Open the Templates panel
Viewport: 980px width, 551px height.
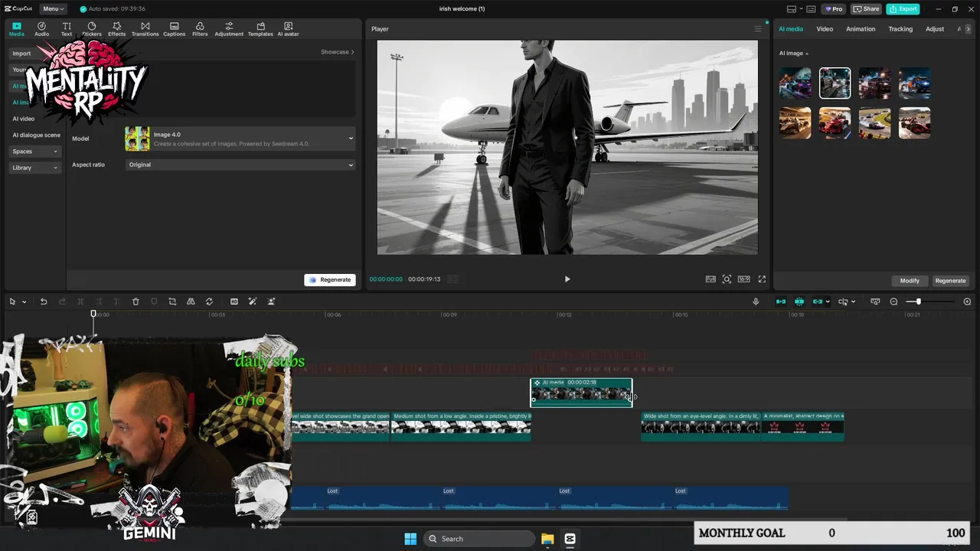pos(260,29)
